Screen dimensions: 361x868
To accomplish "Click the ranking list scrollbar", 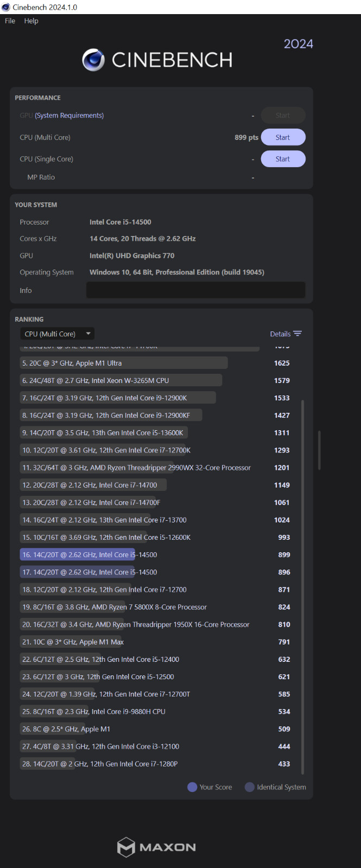I will (x=302, y=586).
